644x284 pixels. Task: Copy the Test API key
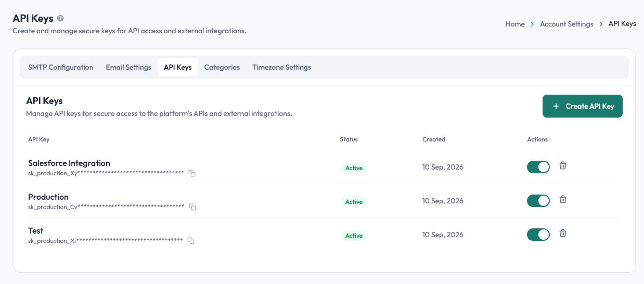pos(191,241)
